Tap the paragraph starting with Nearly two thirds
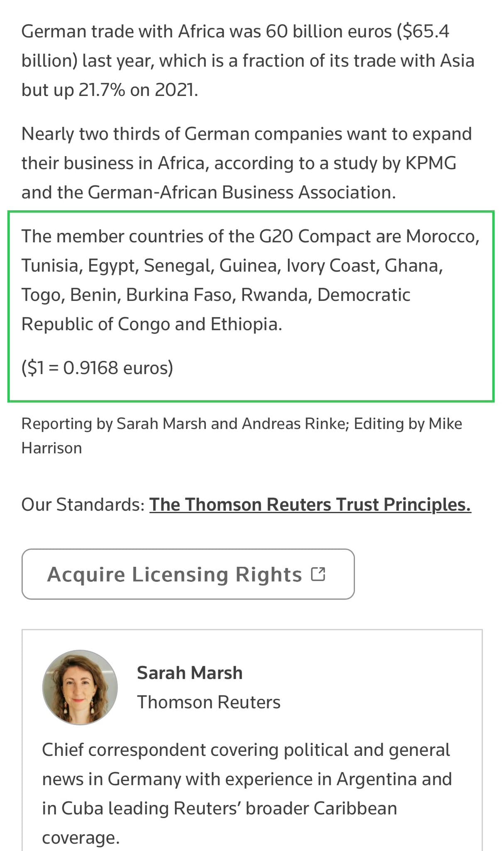This screenshot has height=851, width=504. coord(247,163)
